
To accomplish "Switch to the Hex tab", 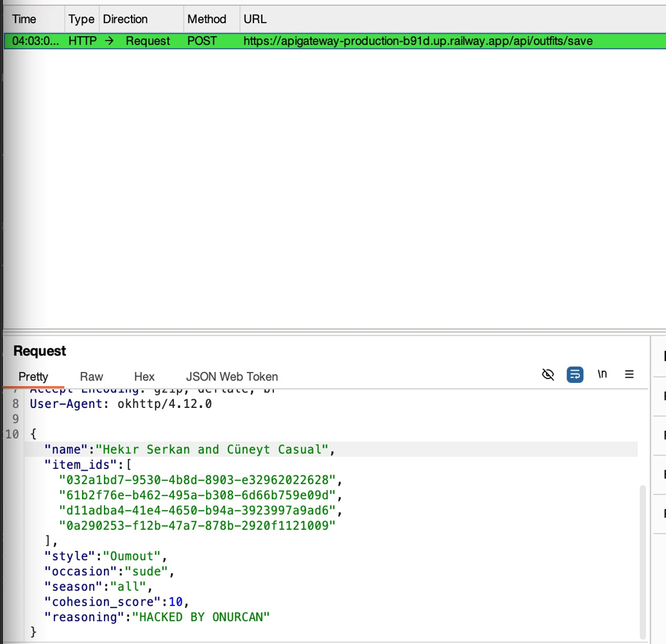I will tap(144, 377).
